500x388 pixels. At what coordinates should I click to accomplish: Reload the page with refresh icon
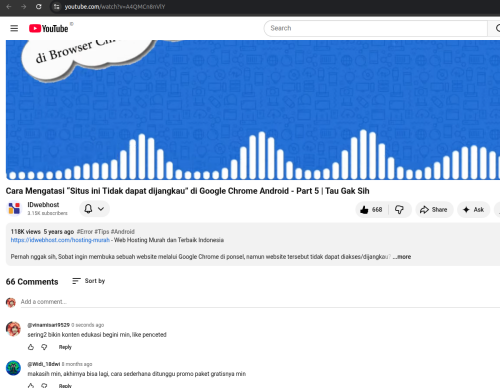[x=39, y=7]
